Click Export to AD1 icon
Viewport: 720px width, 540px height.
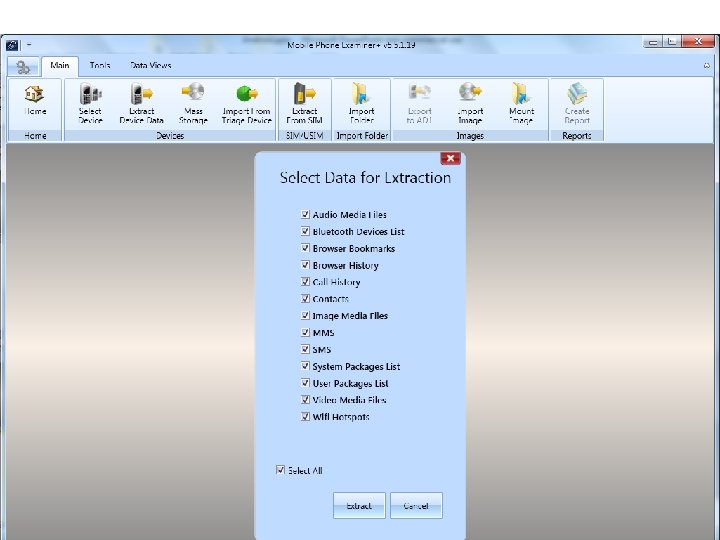tap(419, 103)
